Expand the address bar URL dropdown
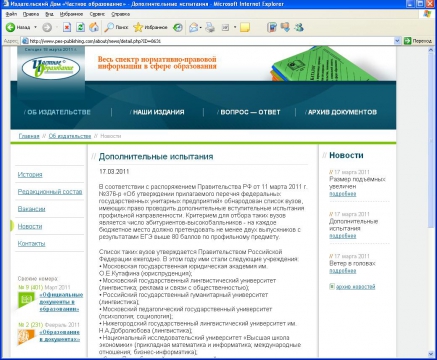437x360 pixels. point(397,41)
